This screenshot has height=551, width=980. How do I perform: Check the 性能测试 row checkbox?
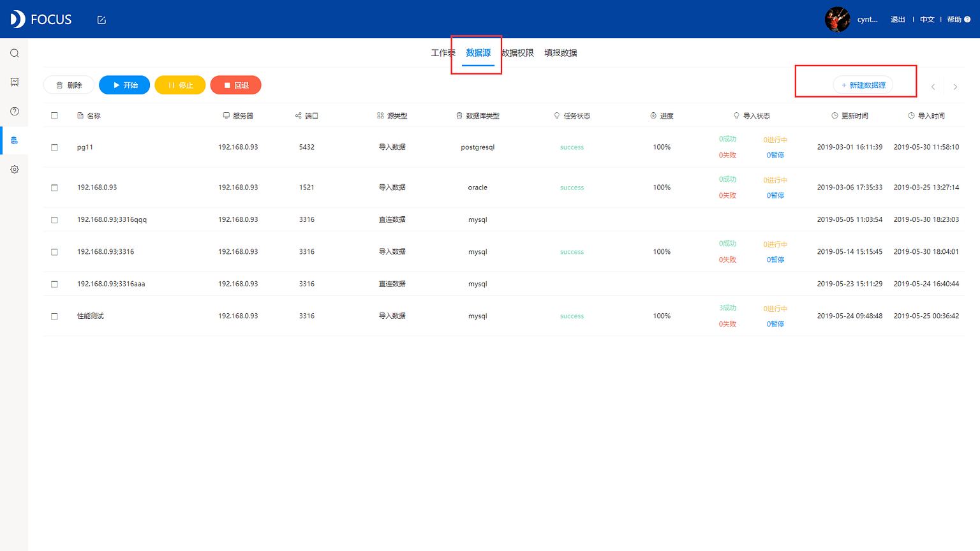pos(54,316)
